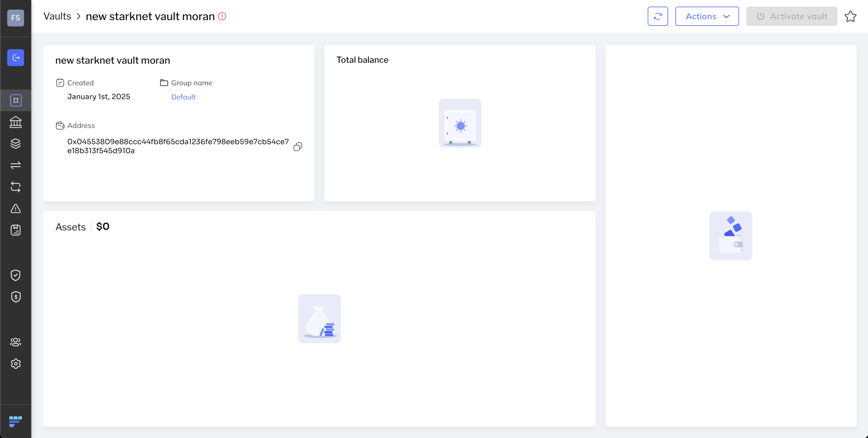Open the alert triangle sidebar icon
The height and width of the screenshot is (438, 868).
point(16,208)
